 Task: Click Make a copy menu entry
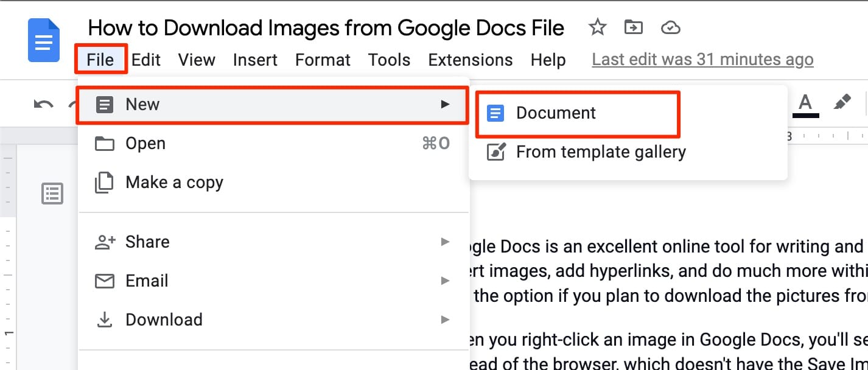[174, 182]
